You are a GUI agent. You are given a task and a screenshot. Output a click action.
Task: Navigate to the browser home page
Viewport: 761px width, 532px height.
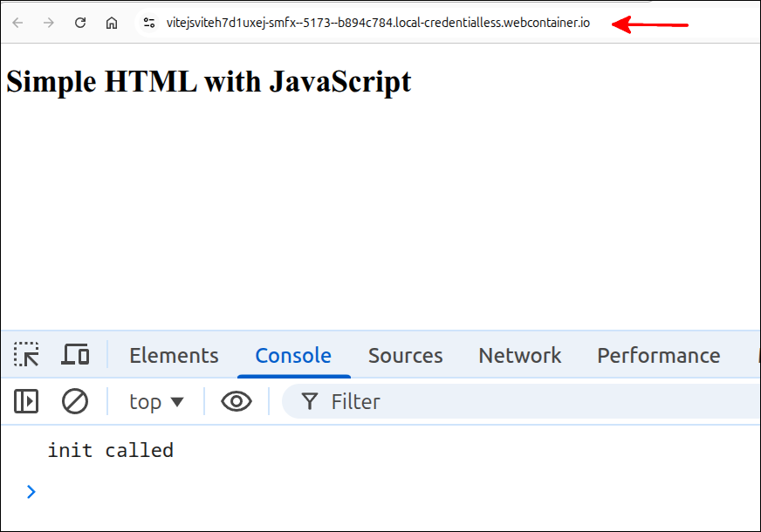[x=112, y=23]
